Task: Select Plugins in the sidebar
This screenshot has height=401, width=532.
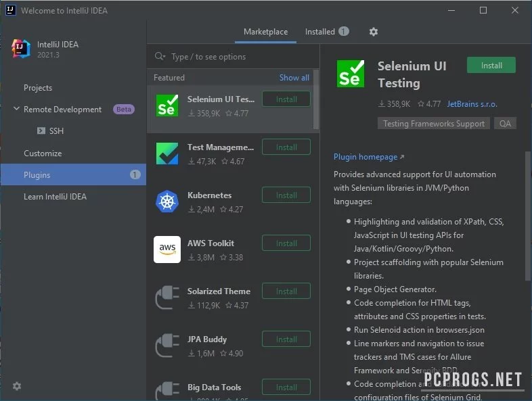Action: pos(73,174)
